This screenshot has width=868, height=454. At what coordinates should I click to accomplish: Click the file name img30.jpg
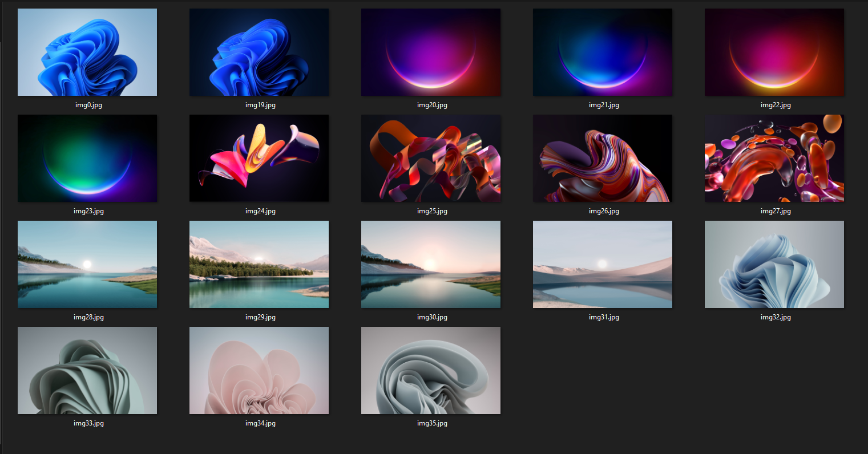click(432, 317)
